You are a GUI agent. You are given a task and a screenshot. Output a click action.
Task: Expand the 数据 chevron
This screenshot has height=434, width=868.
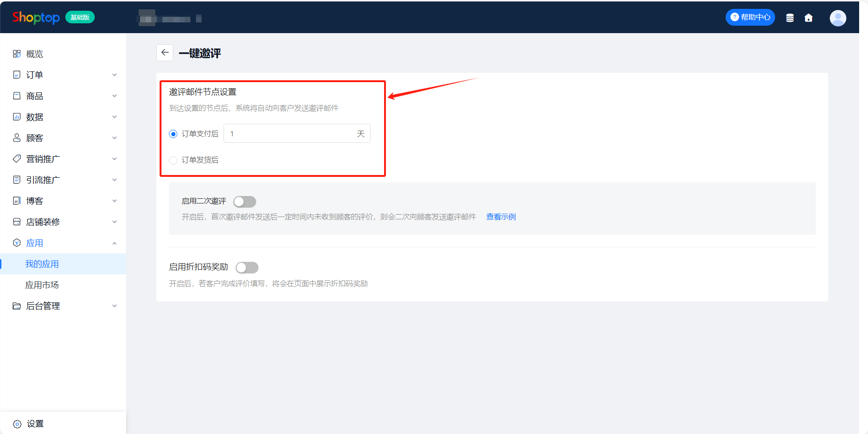114,117
